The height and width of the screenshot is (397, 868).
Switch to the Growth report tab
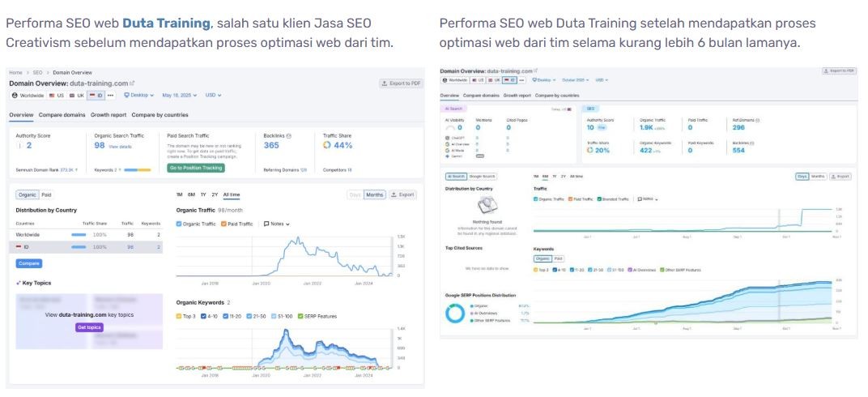(108, 115)
